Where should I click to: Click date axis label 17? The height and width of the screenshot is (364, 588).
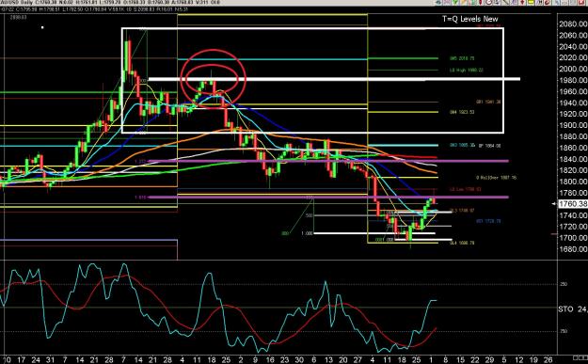point(22,360)
